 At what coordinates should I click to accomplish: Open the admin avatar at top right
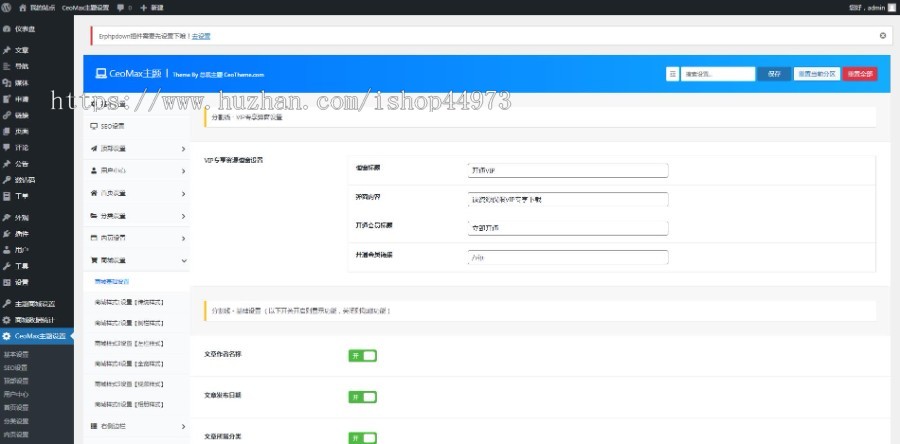click(x=891, y=7)
